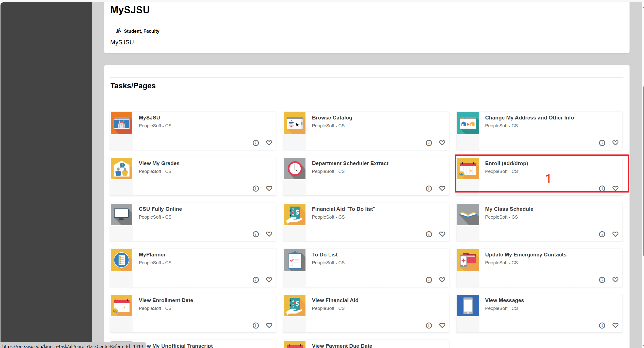
Task: Favorite the To Do List card
Action: click(442, 280)
